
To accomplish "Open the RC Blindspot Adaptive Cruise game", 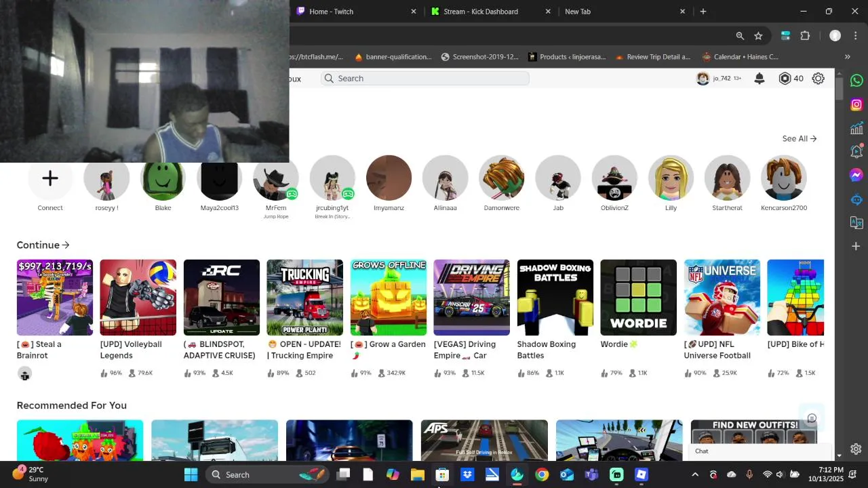I will click(x=222, y=298).
